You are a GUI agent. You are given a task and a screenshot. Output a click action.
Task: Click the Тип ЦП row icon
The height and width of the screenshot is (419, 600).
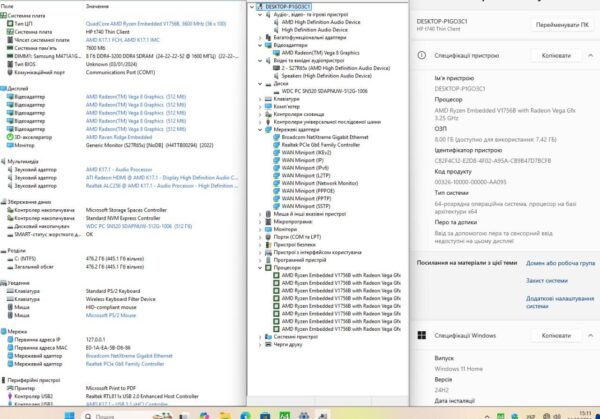(x=10, y=24)
